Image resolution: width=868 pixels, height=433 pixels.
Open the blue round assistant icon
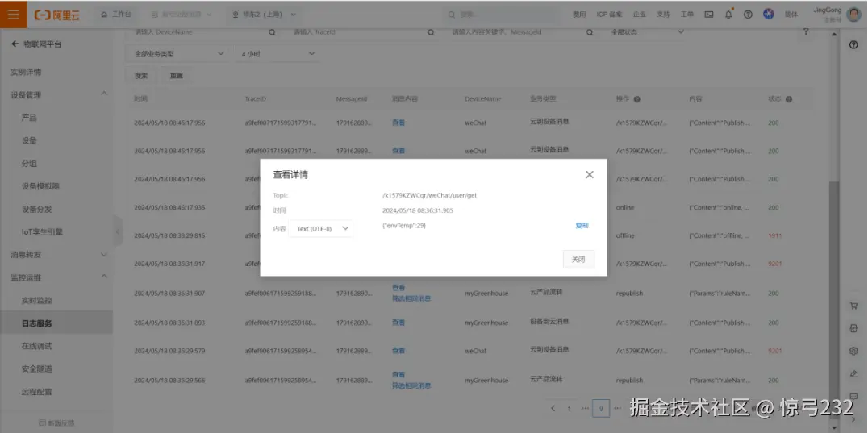(x=768, y=15)
